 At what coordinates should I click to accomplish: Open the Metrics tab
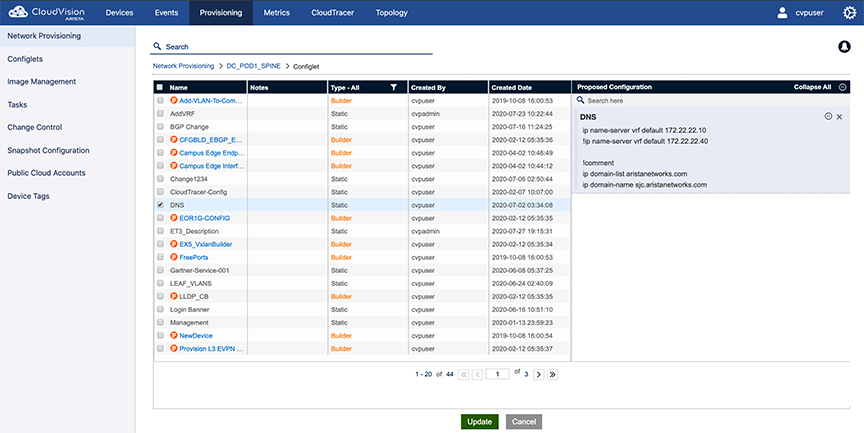click(x=277, y=13)
